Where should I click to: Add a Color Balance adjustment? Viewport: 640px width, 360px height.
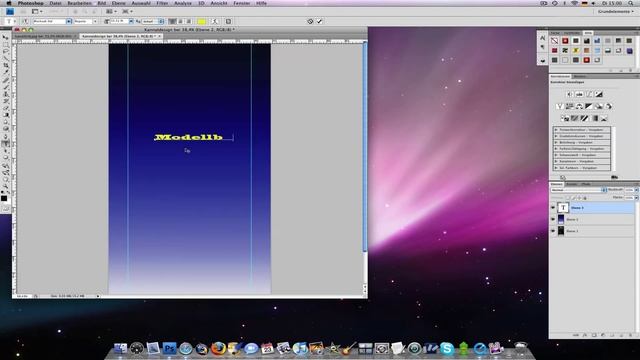(579, 106)
